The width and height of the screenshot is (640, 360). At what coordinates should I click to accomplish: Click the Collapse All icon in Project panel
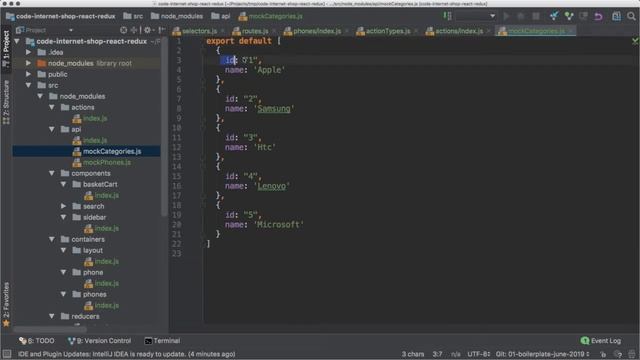point(134,30)
